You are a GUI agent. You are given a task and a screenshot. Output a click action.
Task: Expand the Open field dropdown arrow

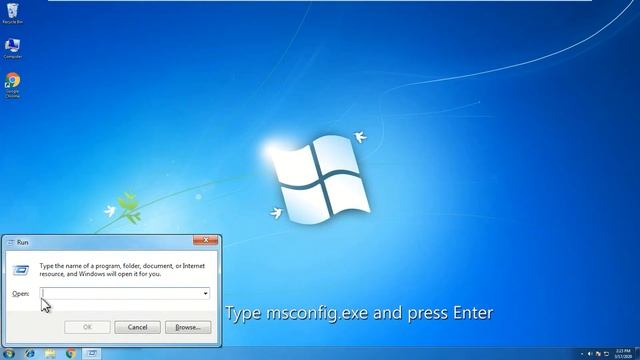pos(205,293)
